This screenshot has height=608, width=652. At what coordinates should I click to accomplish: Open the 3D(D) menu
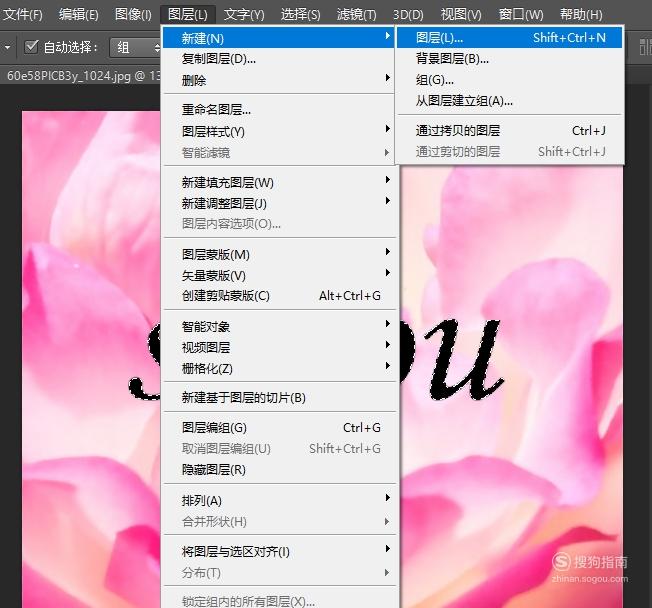point(408,15)
